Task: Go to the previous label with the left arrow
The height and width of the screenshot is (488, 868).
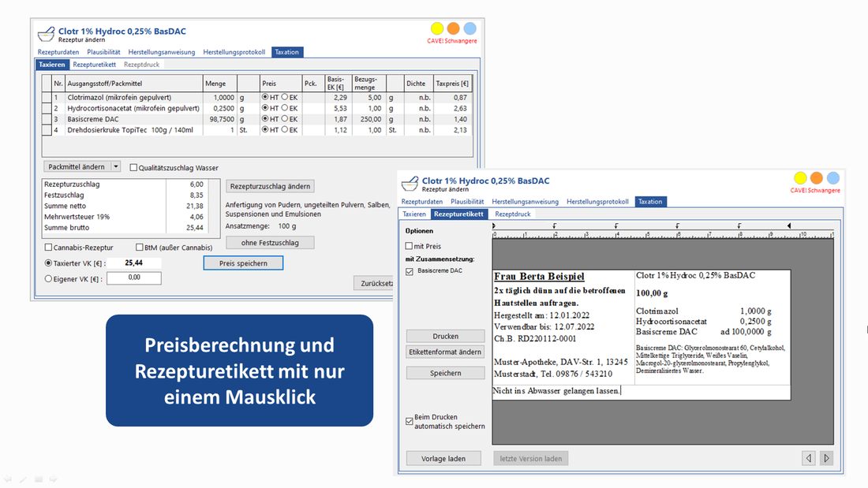Action: coord(808,458)
